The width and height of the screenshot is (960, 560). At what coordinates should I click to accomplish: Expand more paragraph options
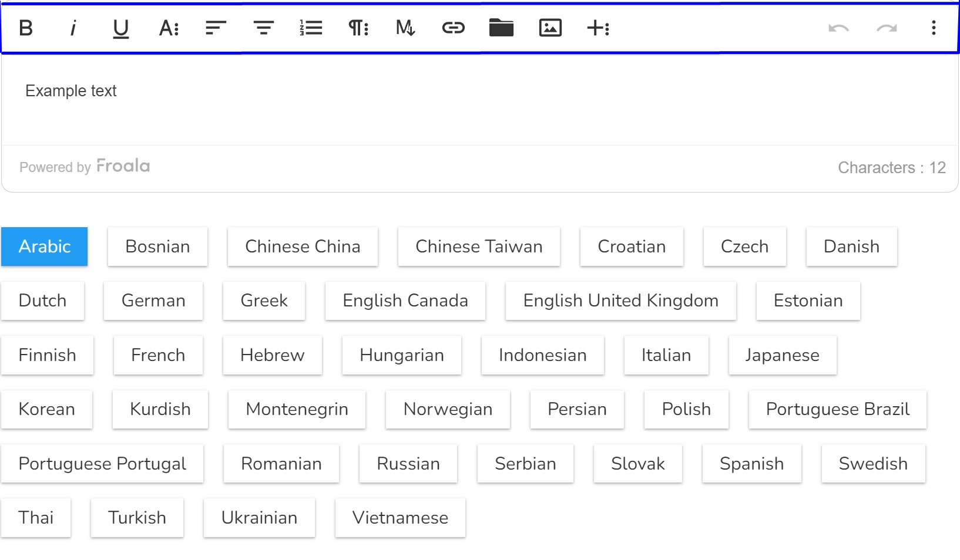tap(358, 28)
